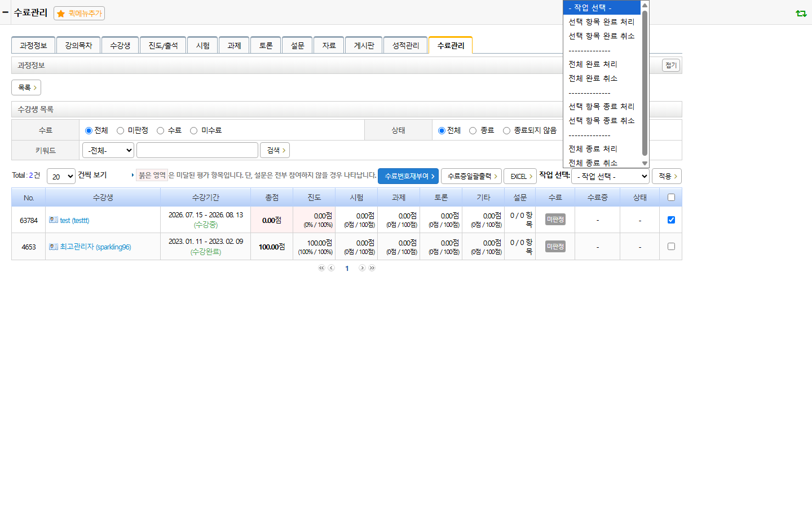Open the 작업 선택 combo box
This screenshot has height=508, width=812.
pos(611,176)
